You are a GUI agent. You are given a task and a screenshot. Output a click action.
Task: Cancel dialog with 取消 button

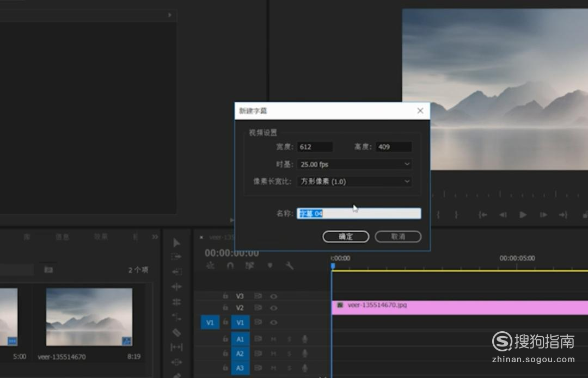pyautogui.click(x=398, y=237)
